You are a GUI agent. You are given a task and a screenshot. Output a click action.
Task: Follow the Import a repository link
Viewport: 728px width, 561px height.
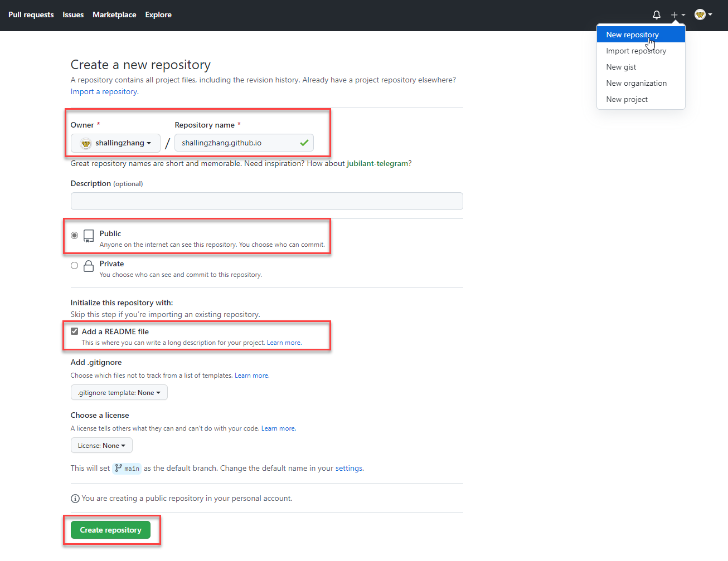(104, 92)
